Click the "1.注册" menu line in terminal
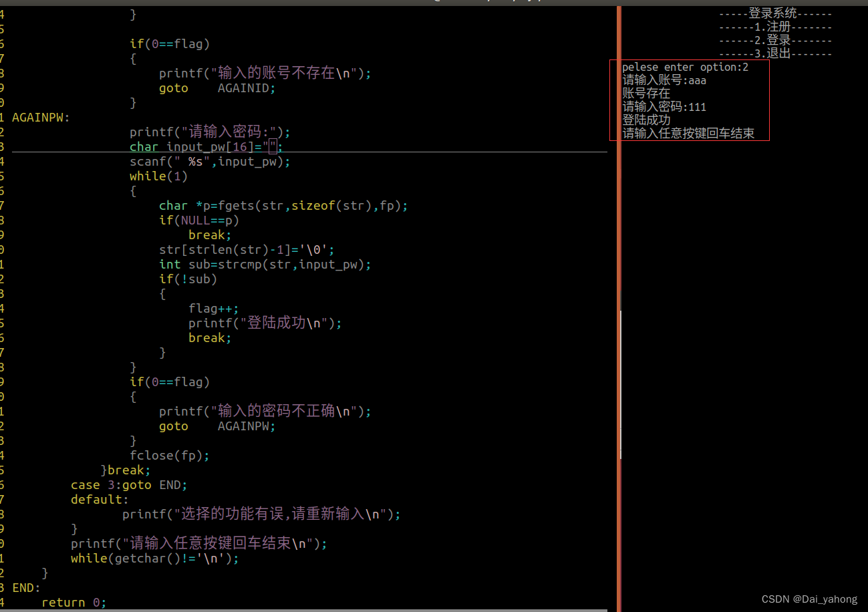868x612 pixels. [x=776, y=27]
